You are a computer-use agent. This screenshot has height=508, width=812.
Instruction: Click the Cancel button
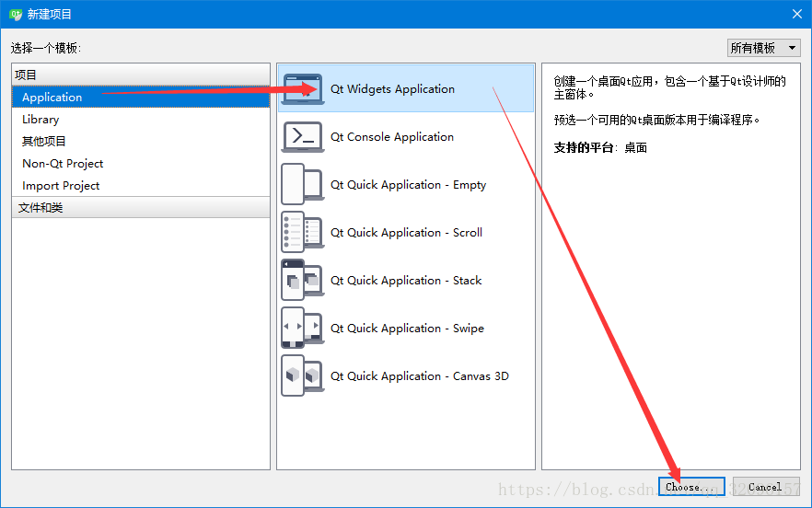click(x=766, y=487)
